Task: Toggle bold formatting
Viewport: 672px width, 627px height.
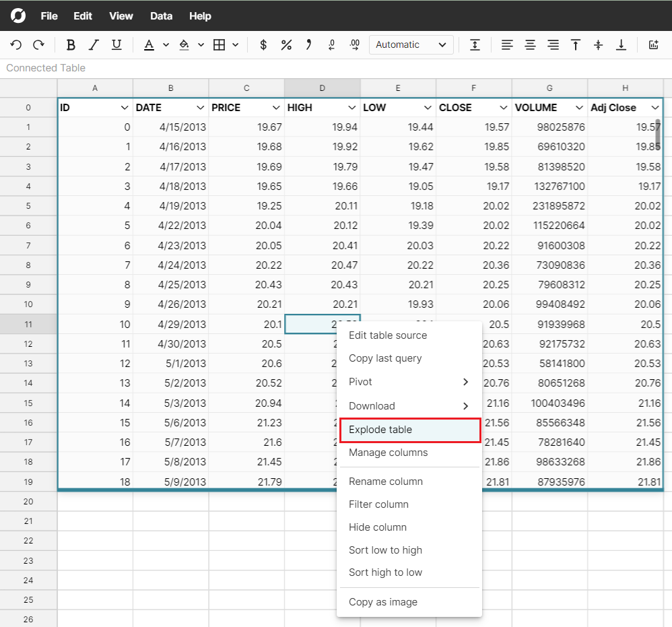Action: (71, 45)
